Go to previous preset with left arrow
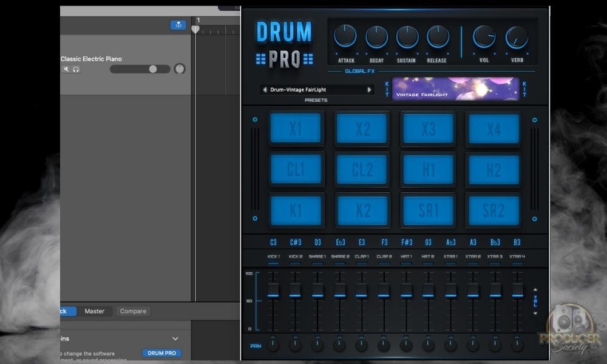The height and width of the screenshot is (364, 607). 265,90
